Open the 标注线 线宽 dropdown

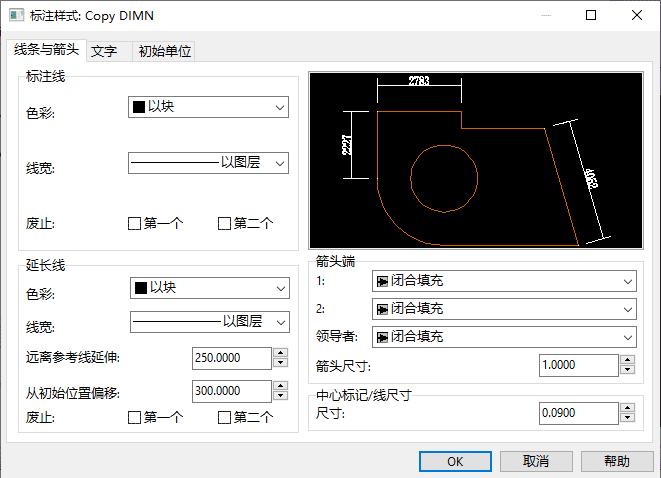click(208, 162)
